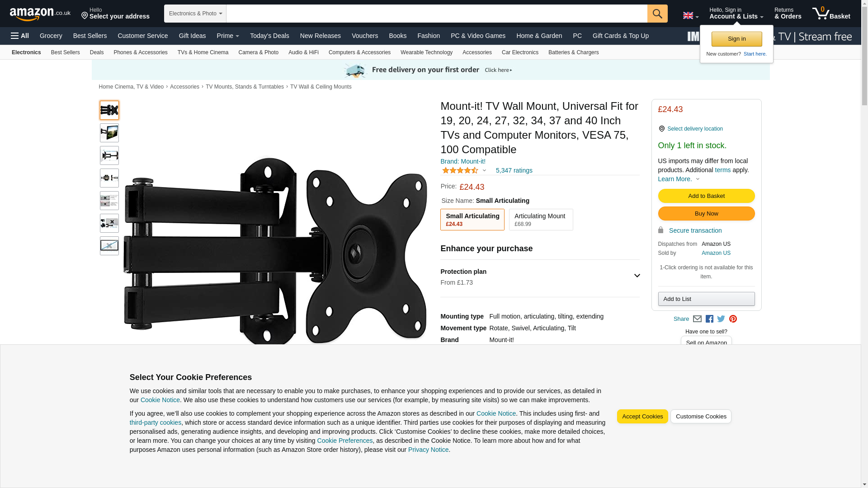868x488 pixels.
Task: Open the basket cart icon
Action: pos(831,14)
